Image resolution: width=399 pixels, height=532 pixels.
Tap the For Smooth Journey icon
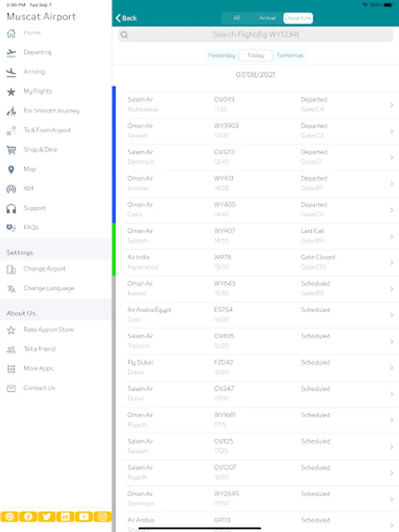(x=11, y=111)
